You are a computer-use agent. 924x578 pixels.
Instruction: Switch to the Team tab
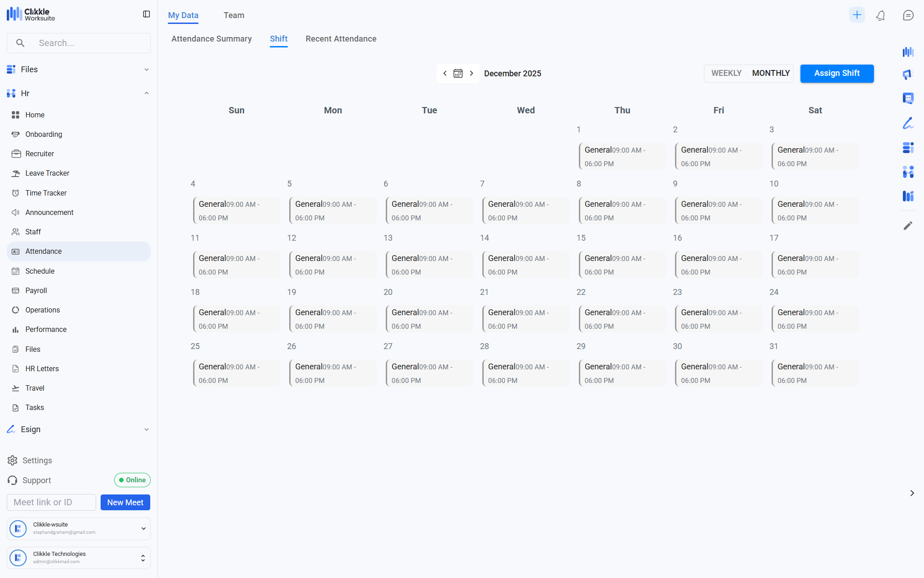click(x=234, y=15)
